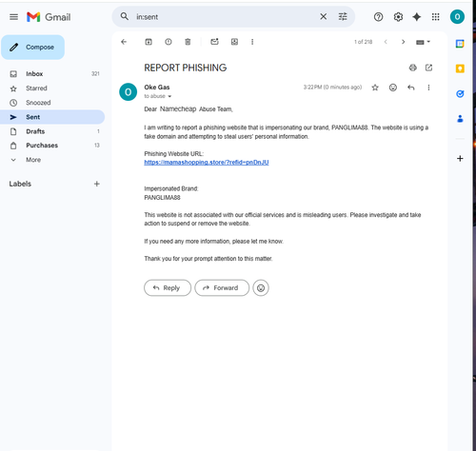Open Contacts side panel

[460, 119]
